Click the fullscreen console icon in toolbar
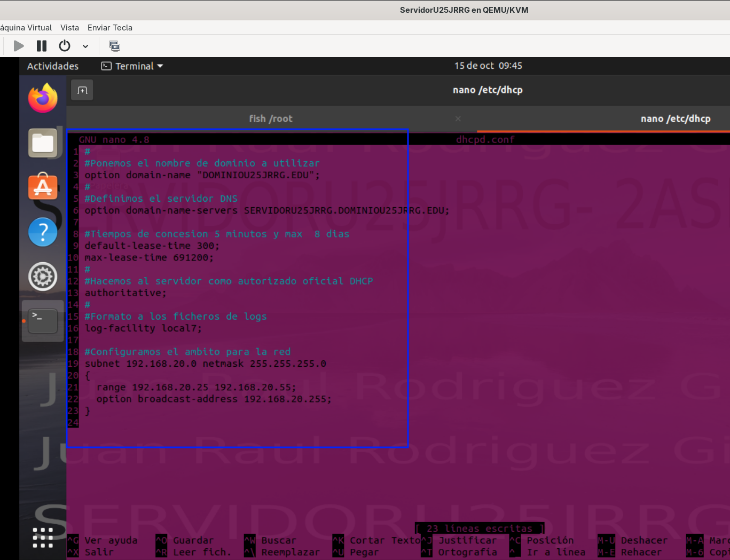The image size is (730, 560). click(114, 46)
